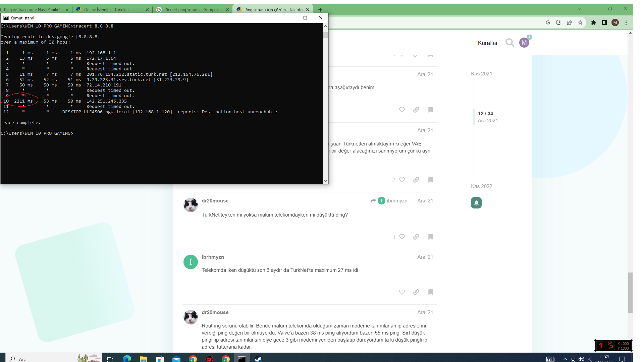Open ibrhmyzn username on 'Telekomda iken' post
The image size is (644, 362).
(213, 257)
